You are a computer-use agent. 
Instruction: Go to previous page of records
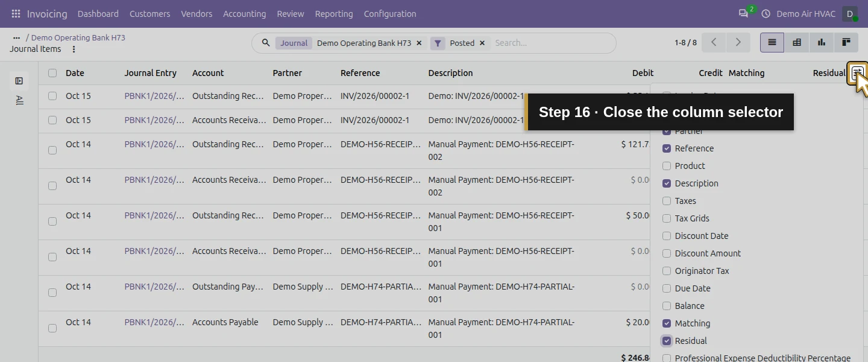coord(714,42)
